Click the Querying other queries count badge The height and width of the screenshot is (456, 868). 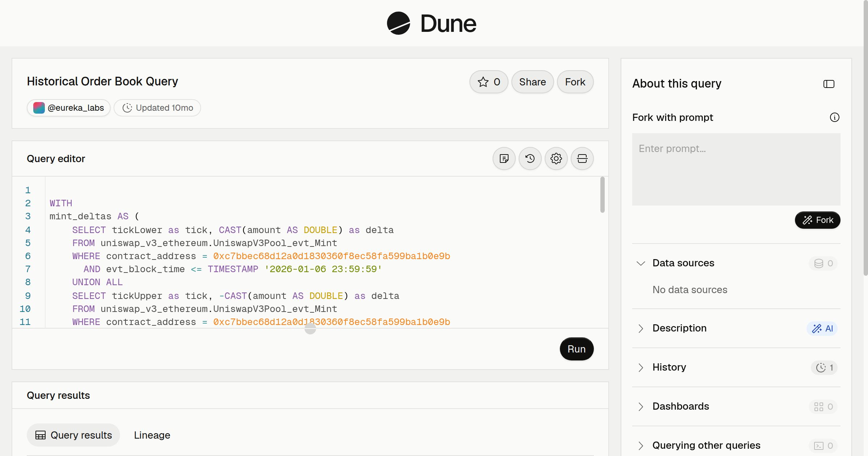click(x=823, y=446)
